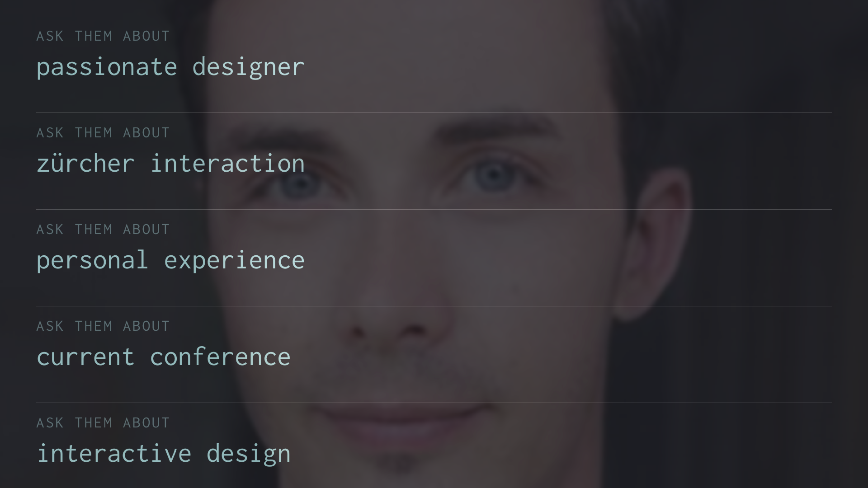Open the current conference topic
The image size is (868, 488).
pyautogui.click(x=163, y=357)
